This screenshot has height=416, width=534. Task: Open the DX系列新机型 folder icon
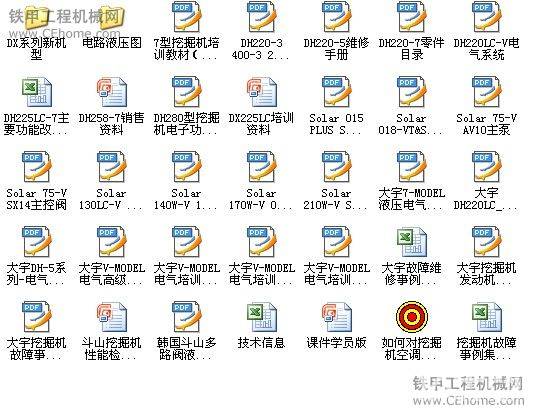(36, 17)
